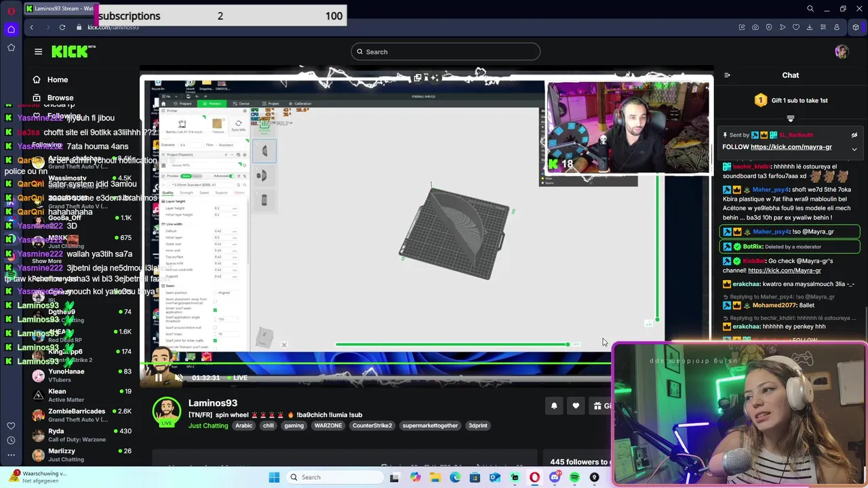The image size is (868, 488).
Task: Enable notifications bell for Laminos93
Action: click(554, 406)
